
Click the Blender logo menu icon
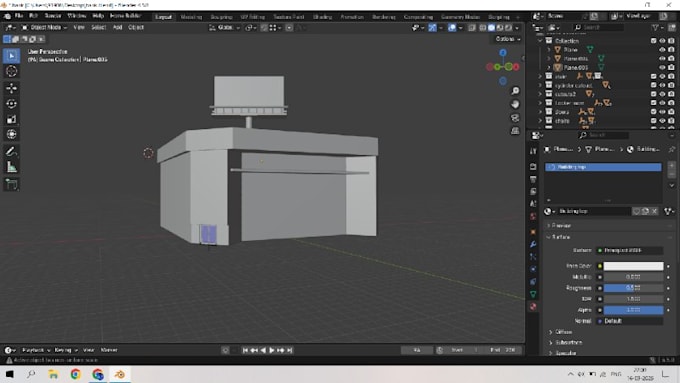(7, 16)
